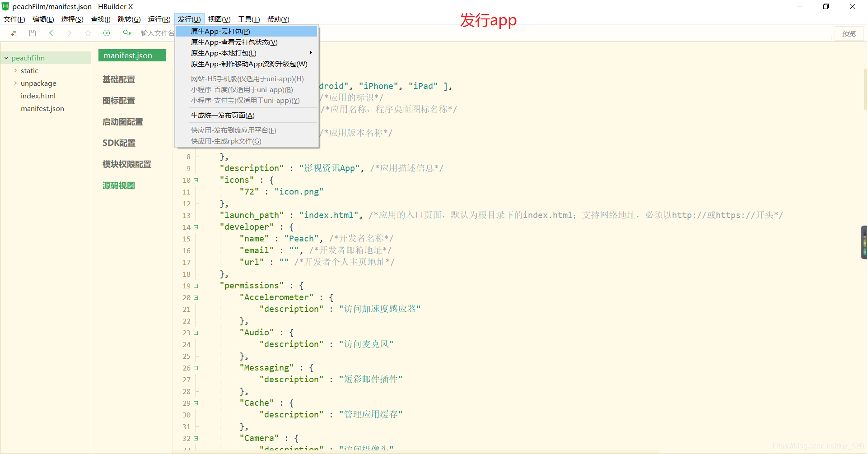This screenshot has width=868, height=454.
Task: Close the 发行(U) menu
Action: click(x=189, y=19)
